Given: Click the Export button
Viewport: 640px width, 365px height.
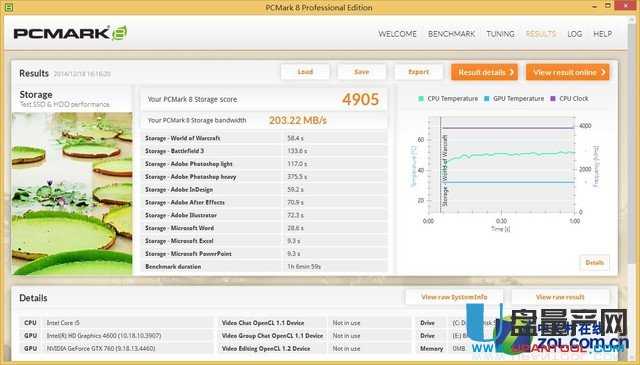Looking at the screenshot, I should [x=418, y=72].
